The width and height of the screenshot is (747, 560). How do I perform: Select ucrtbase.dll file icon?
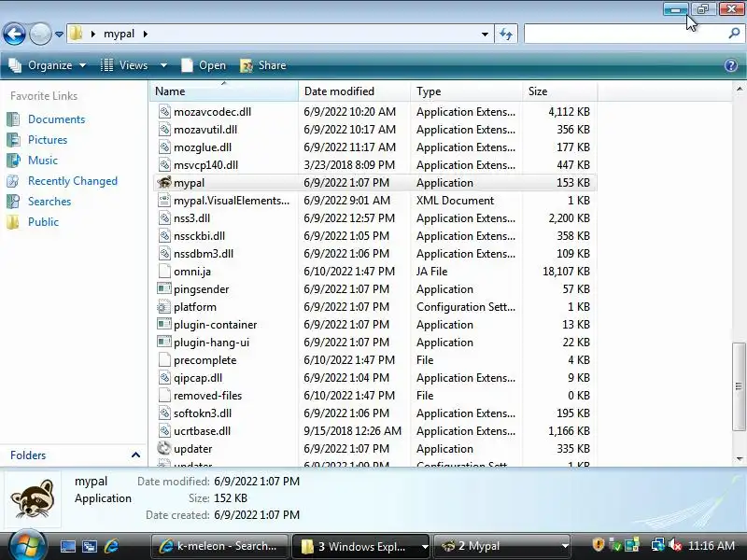(x=164, y=430)
